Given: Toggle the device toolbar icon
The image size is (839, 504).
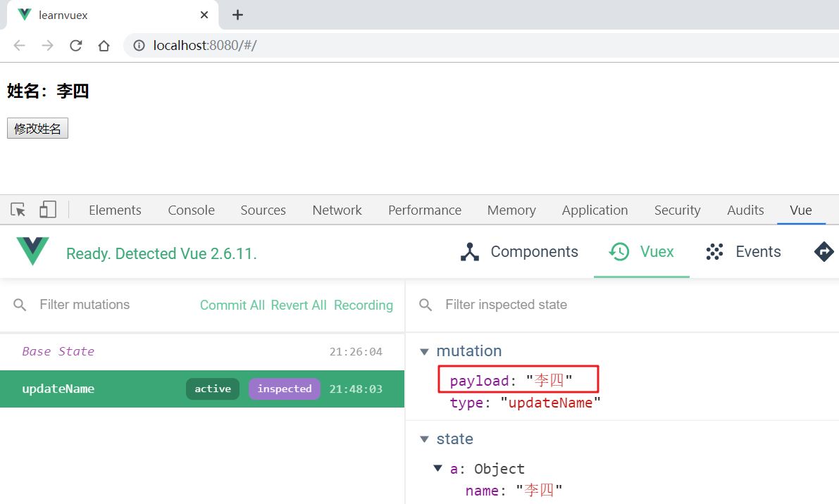Looking at the screenshot, I should click(x=47, y=210).
